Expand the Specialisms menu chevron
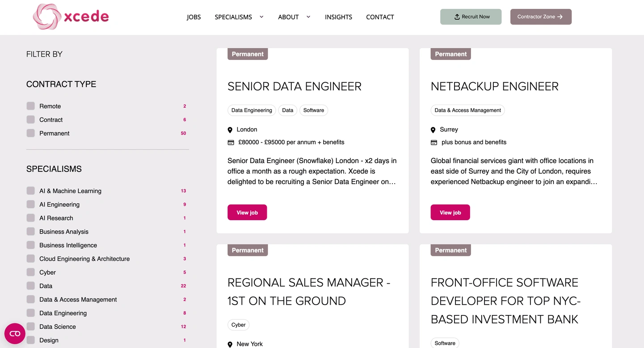 pyautogui.click(x=261, y=17)
